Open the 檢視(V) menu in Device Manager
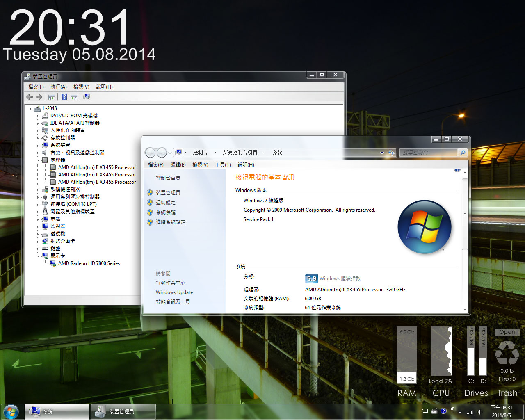Viewport: 525px width, 420px height. (x=81, y=87)
